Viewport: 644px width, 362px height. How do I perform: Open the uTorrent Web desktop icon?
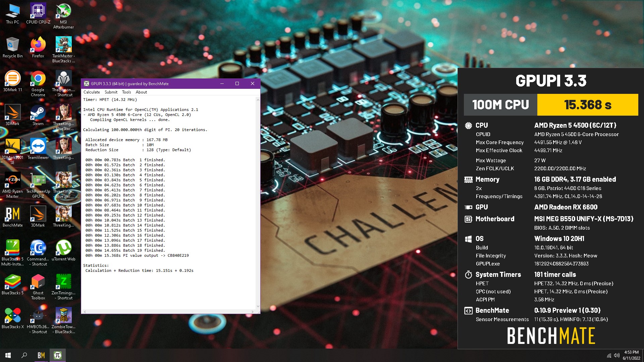tap(63, 250)
